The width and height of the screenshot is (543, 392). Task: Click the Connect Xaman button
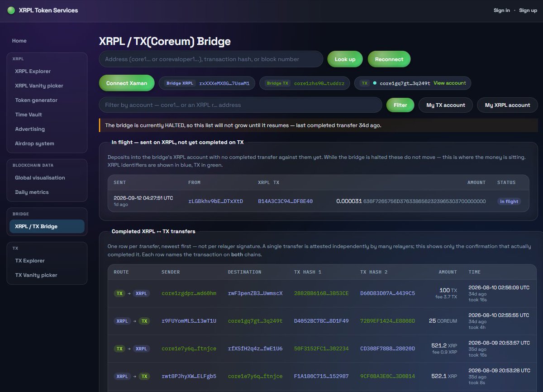[127, 83]
